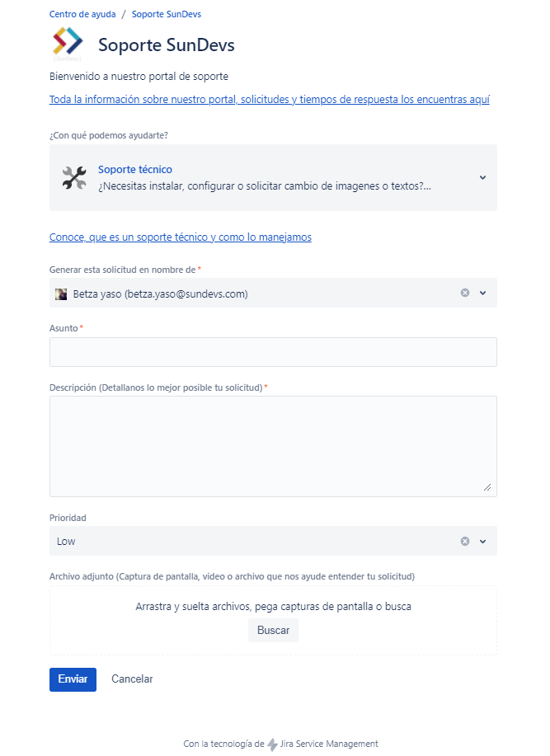Image resolution: width=550 pixels, height=756 pixels.
Task: Click the Jira Service Management footer text
Action: tap(329, 744)
